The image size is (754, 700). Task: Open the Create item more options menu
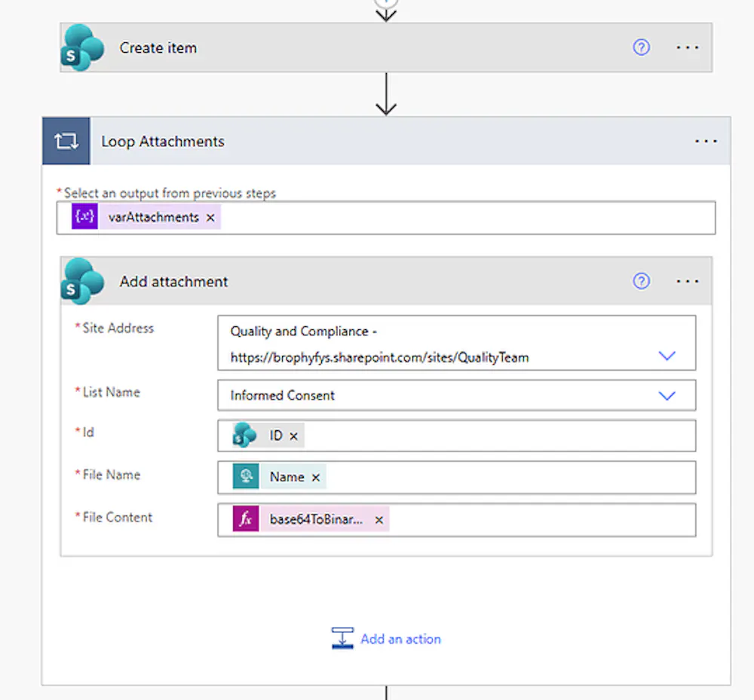pyautogui.click(x=688, y=47)
